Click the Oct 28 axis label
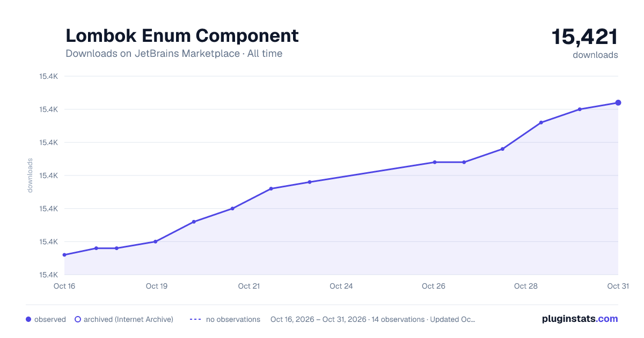The image size is (644, 338). click(x=526, y=286)
